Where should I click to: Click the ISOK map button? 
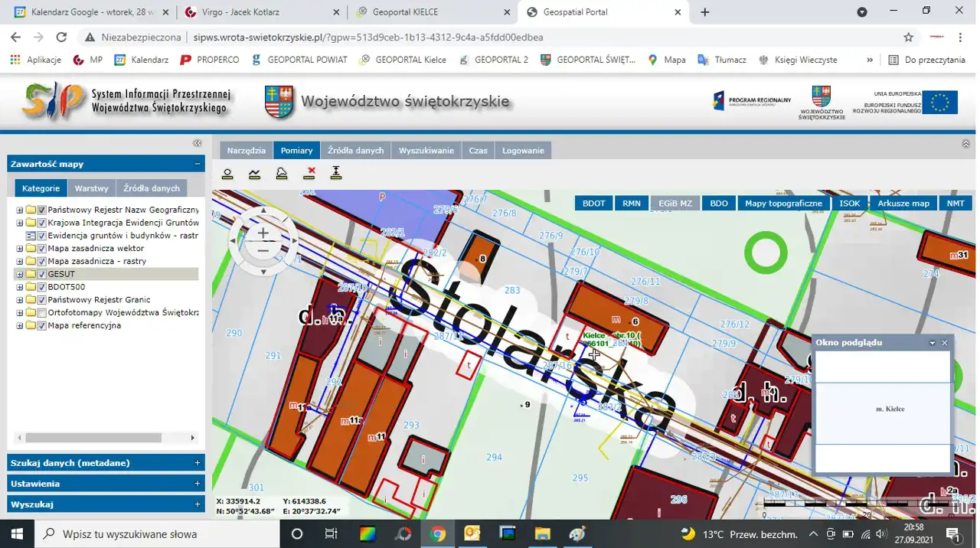click(x=849, y=204)
